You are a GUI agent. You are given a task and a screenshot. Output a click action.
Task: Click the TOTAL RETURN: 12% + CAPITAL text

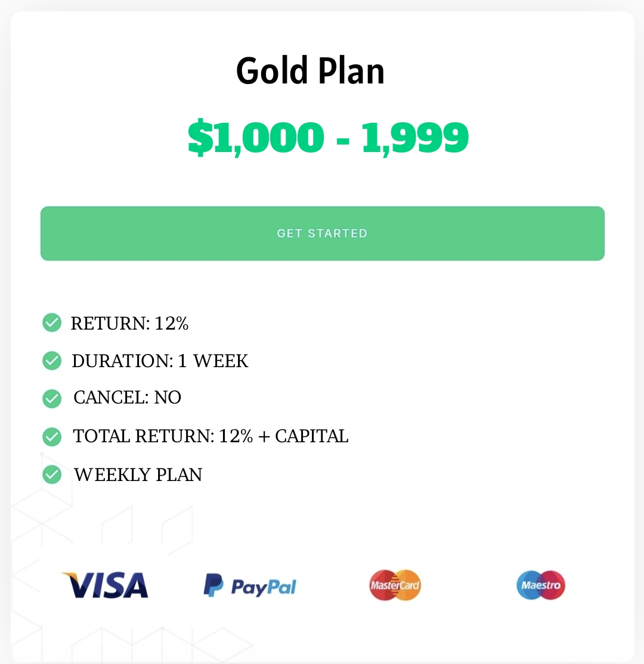click(210, 436)
